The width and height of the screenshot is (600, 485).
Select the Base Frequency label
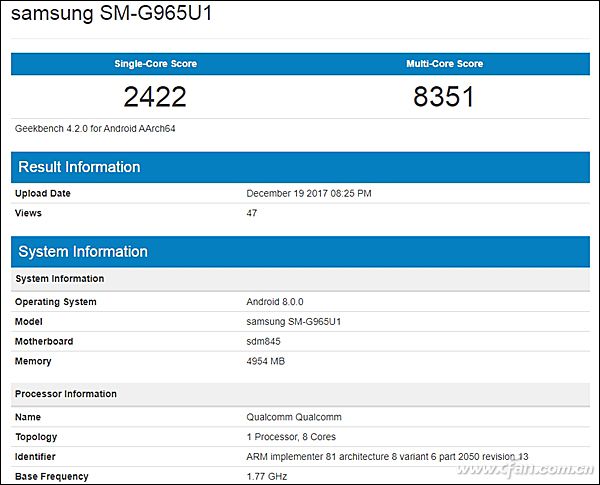pos(52,477)
